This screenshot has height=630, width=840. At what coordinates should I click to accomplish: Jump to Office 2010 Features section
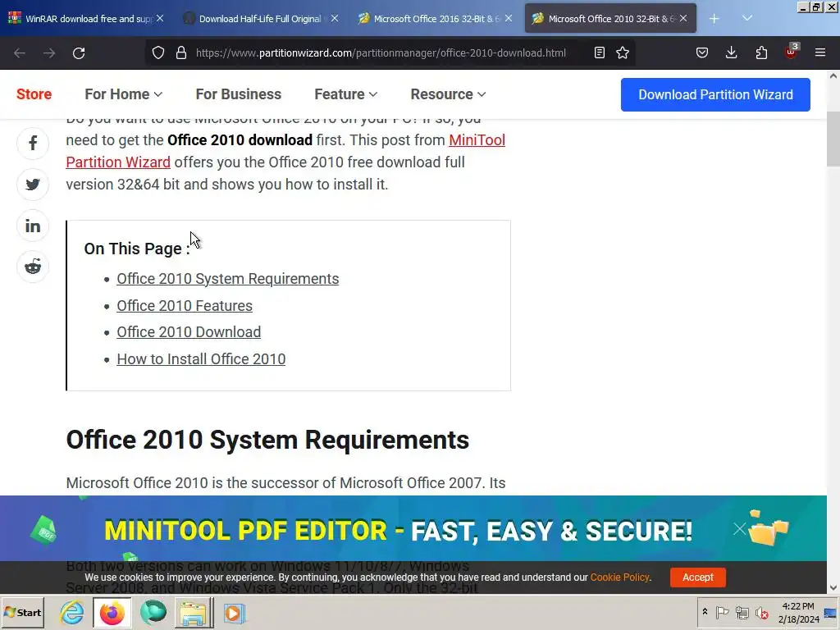[185, 306]
